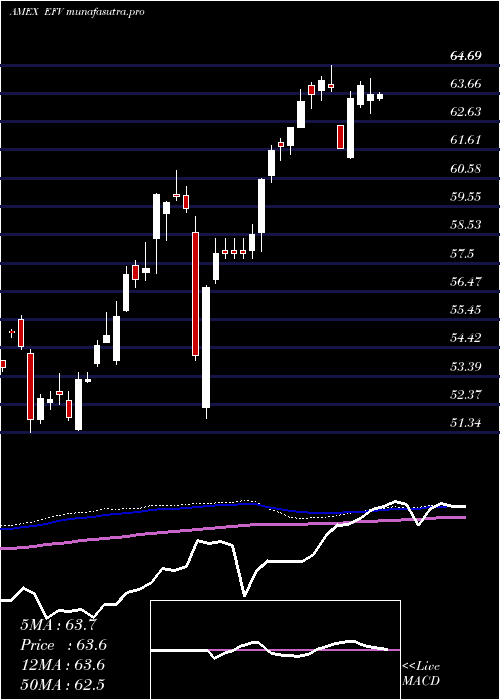Click the 63.66 price axis label
This screenshot has width=500, height=700.
point(466,83)
